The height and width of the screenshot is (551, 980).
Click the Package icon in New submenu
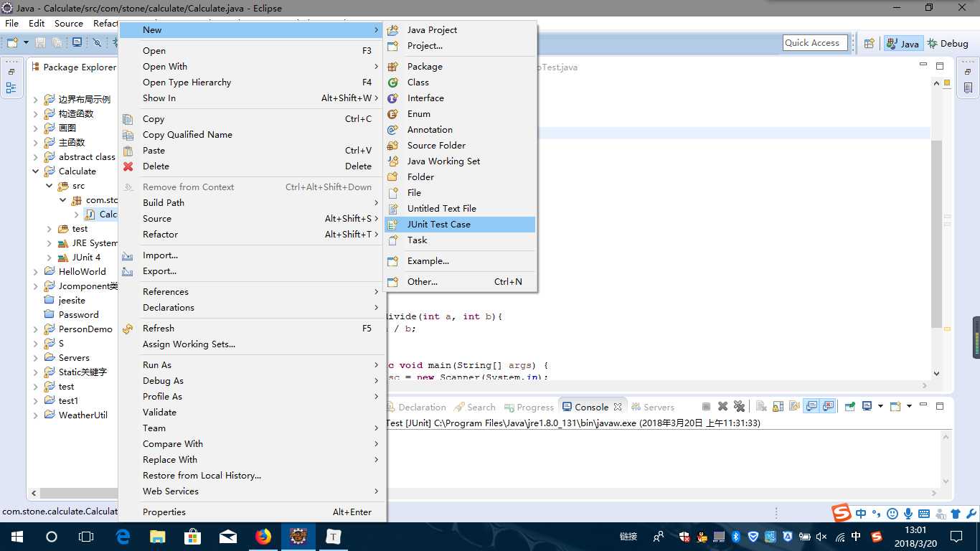[392, 67]
